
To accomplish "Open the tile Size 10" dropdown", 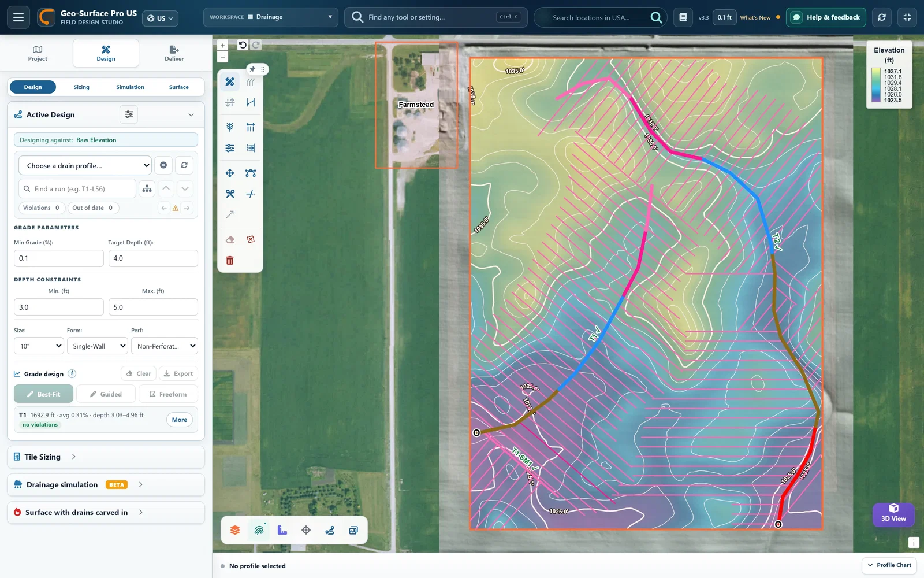I will coord(39,346).
